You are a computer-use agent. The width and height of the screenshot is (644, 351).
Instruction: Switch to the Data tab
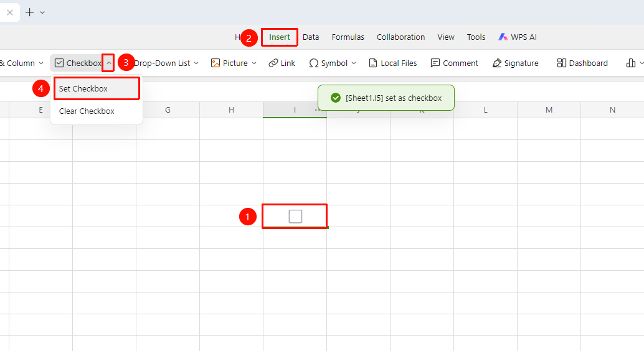point(311,37)
